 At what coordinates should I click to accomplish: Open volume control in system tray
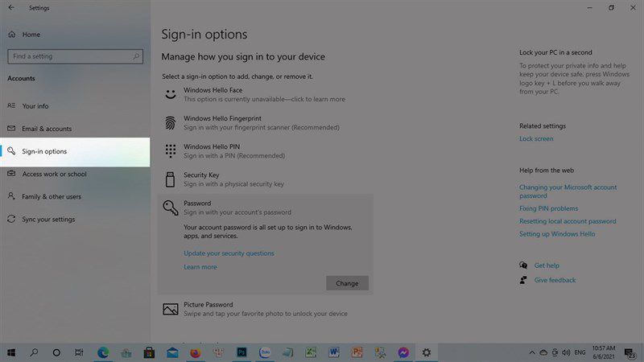click(567, 352)
